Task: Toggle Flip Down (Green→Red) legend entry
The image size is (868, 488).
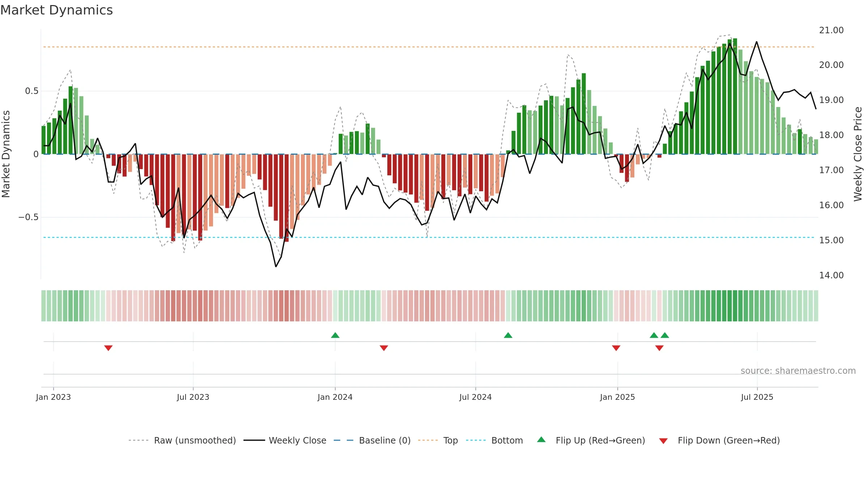Action: (719, 440)
